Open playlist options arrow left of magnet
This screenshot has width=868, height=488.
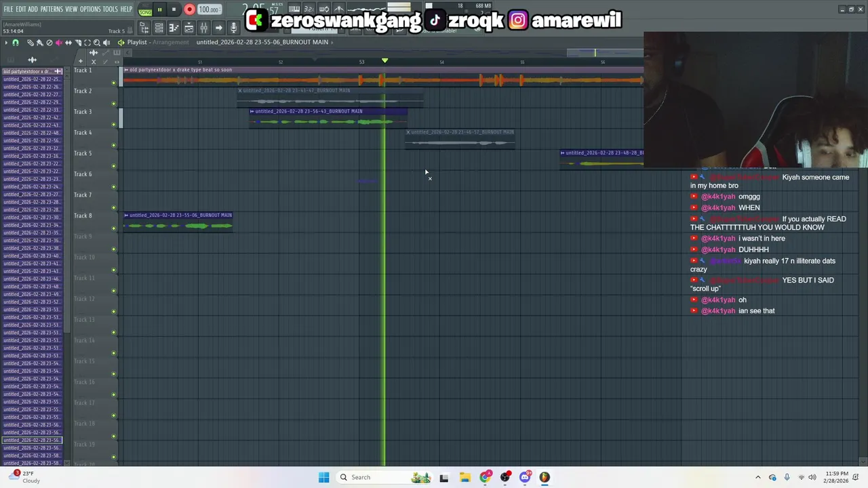pyautogui.click(x=6, y=43)
